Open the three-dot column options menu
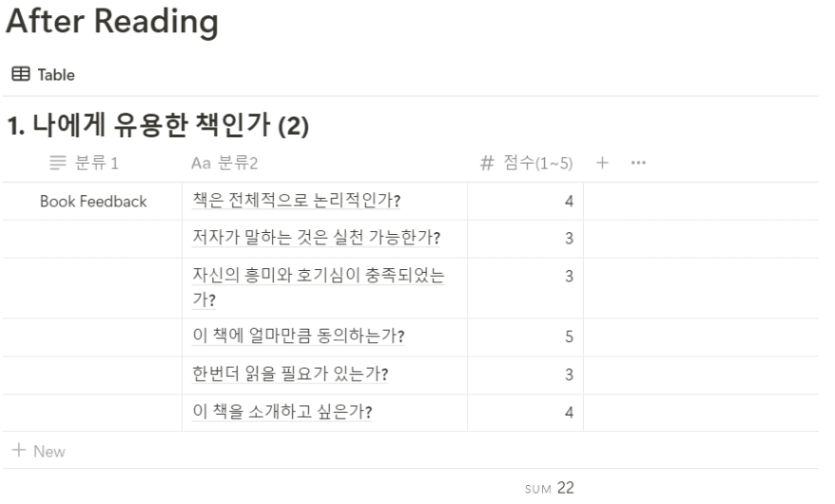Image resolution: width=835 pixels, height=504 pixels. 638,163
